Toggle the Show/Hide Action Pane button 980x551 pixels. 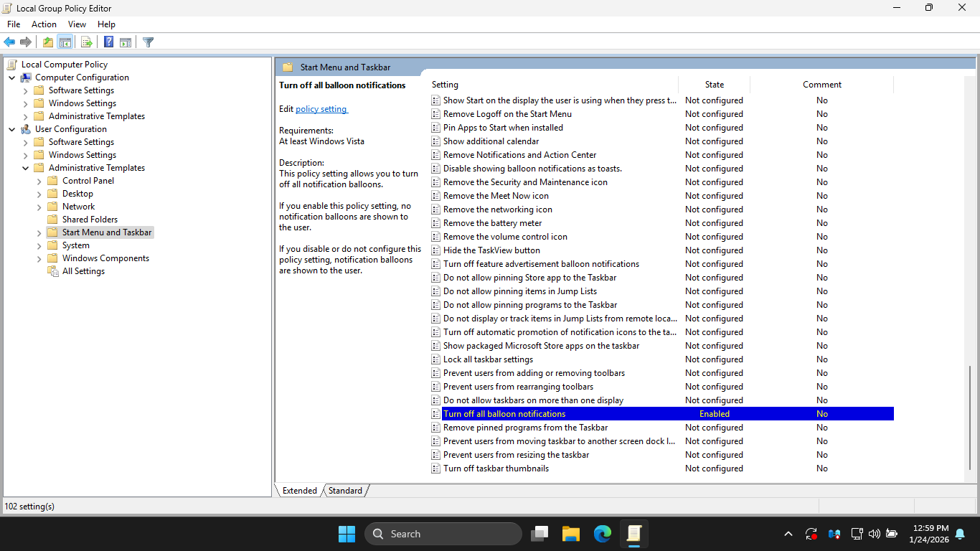coord(126,42)
